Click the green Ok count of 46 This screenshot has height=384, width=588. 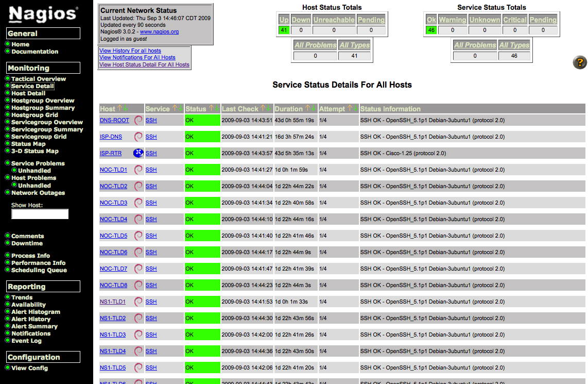coord(431,30)
